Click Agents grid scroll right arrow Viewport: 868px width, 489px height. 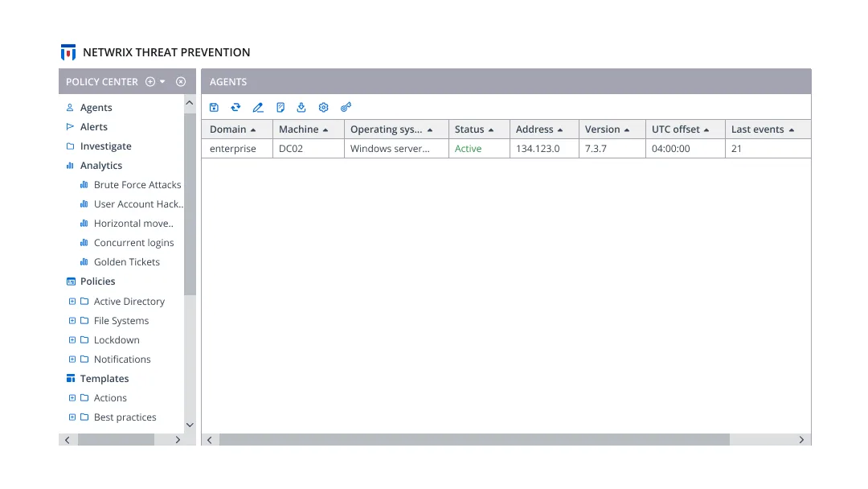(801, 440)
